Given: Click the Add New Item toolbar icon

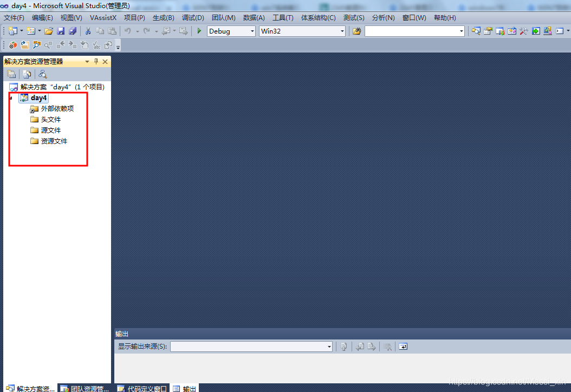Looking at the screenshot, I should click(30, 31).
